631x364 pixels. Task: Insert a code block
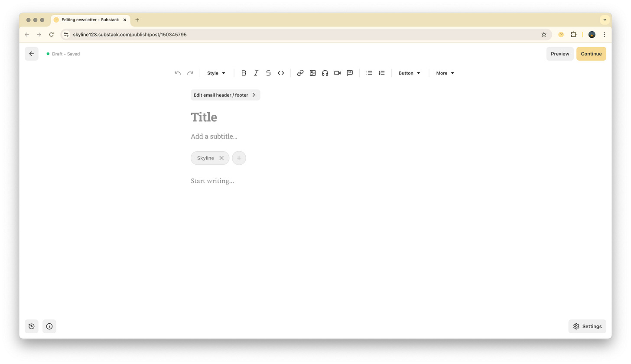[281, 73]
